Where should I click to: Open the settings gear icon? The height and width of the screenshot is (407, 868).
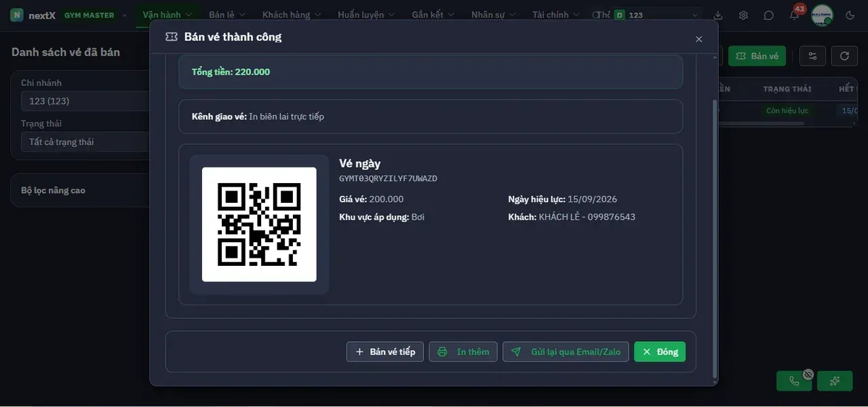tap(743, 15)
